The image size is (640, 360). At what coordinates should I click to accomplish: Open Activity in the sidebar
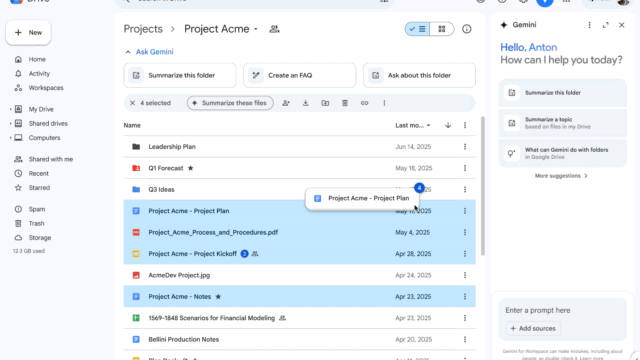(x=39, y=74)
